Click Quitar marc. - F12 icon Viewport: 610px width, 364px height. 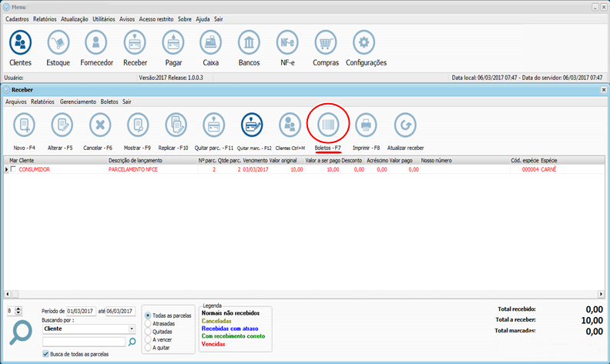coord(252,125)
